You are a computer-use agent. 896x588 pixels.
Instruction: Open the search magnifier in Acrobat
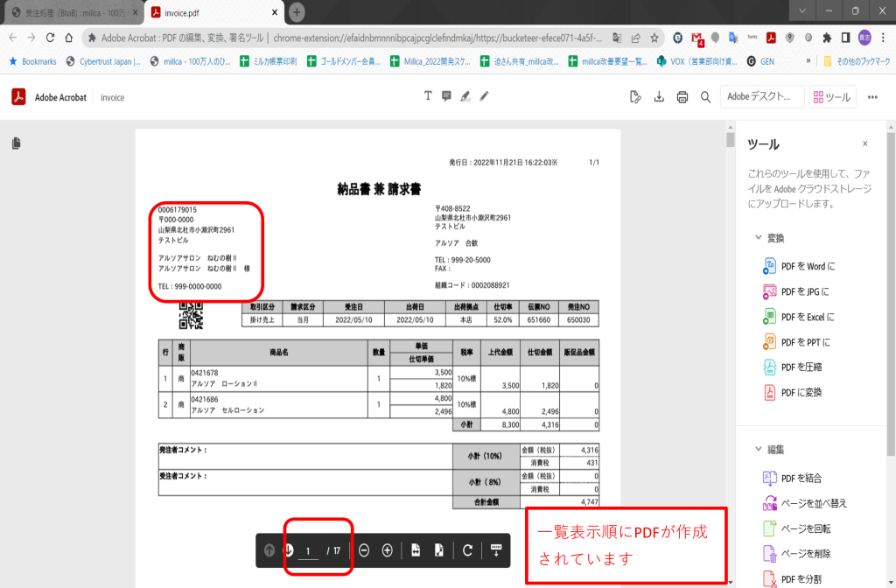pos(705,97)
